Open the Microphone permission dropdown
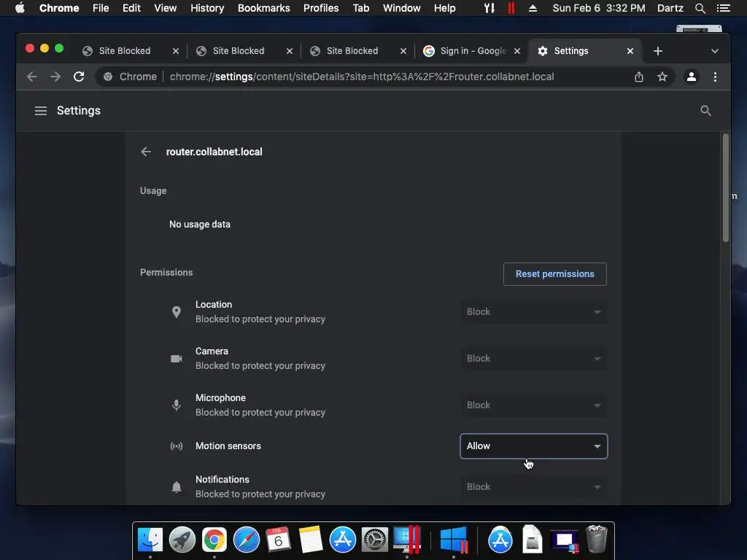Image resolution: width=747 pixels, height=560 pixels. pos(533,405)
